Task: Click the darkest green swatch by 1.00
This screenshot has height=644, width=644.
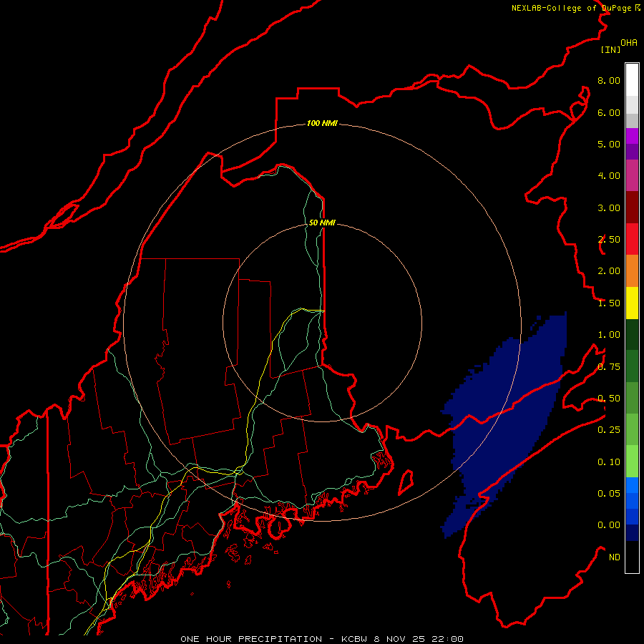Action: pos(632,334)
